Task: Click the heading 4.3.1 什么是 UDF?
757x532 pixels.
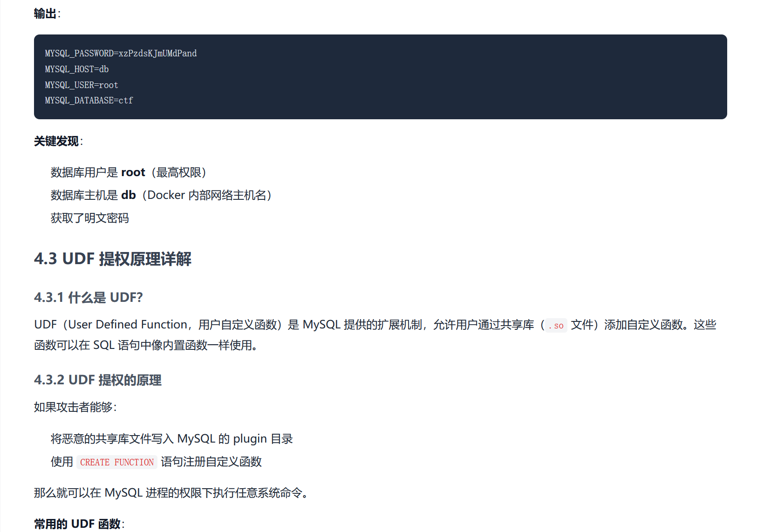Action: point(89,297)
